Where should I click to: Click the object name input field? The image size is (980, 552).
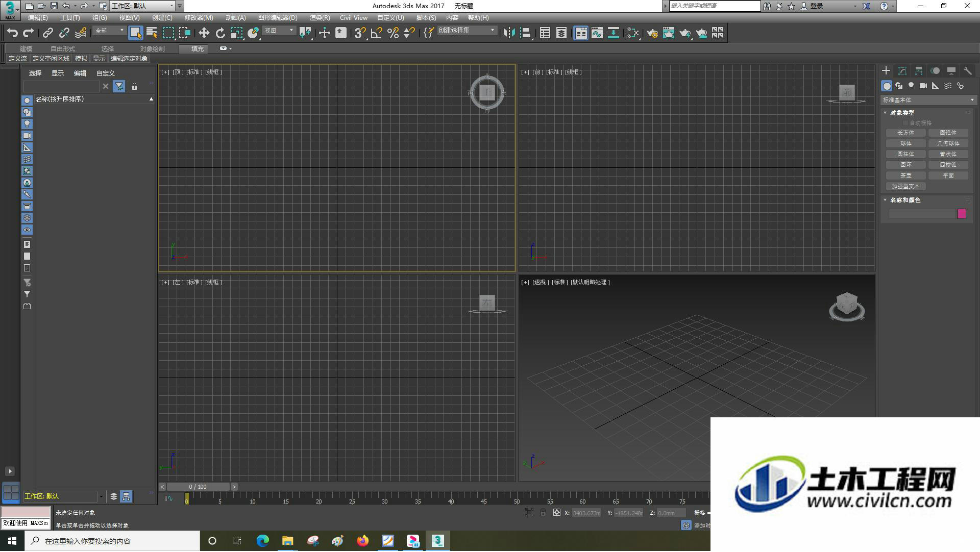click(x=922, y=214)
